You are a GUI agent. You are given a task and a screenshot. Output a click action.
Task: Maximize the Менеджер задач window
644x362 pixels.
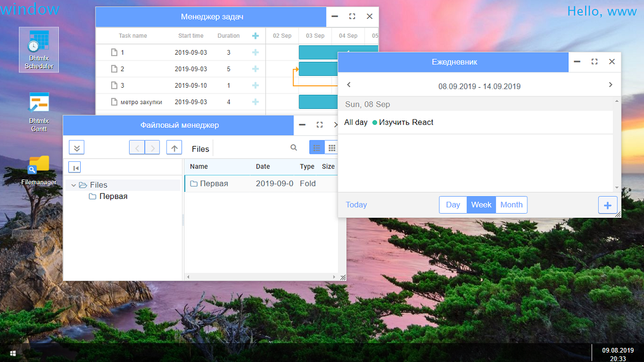point(352,16)
